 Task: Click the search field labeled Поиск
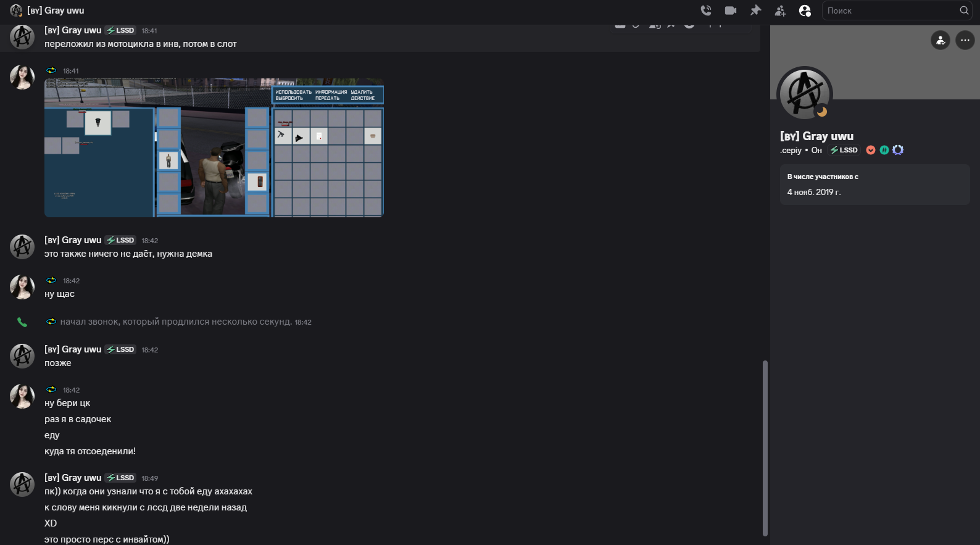[x=889, y=10]
